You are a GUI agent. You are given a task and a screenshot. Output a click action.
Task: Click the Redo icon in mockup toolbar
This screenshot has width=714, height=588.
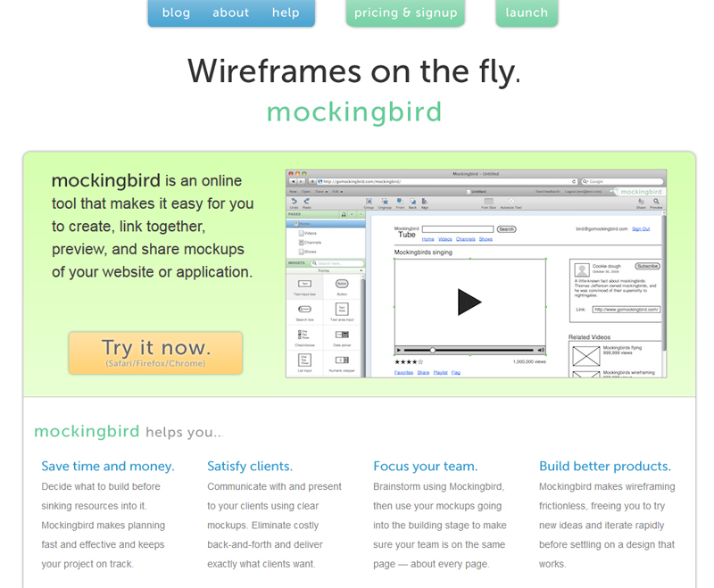pyautogui.click(x=306, y=202)
